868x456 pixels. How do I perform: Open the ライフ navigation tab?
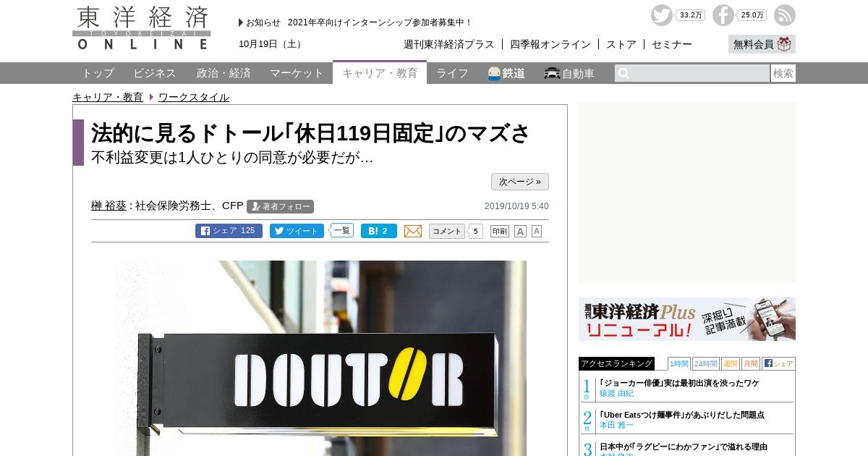(x=452, y=73)
